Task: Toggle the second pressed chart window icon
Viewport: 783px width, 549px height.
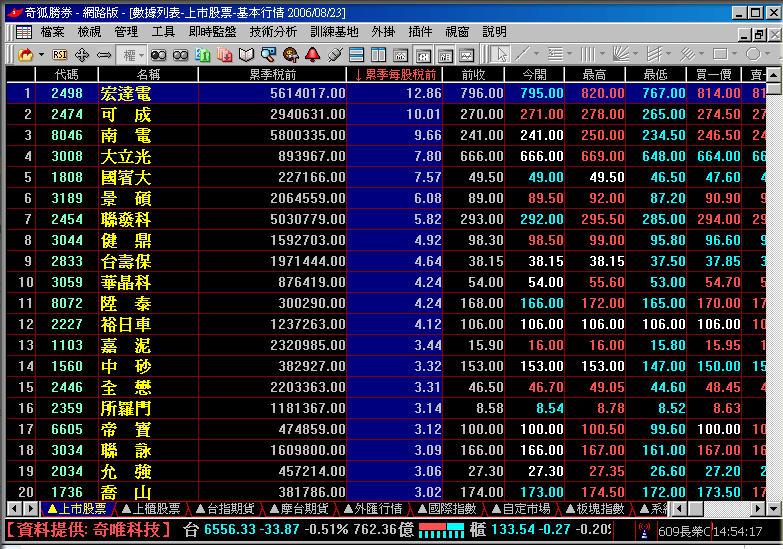Action: [x=423, y=55]
